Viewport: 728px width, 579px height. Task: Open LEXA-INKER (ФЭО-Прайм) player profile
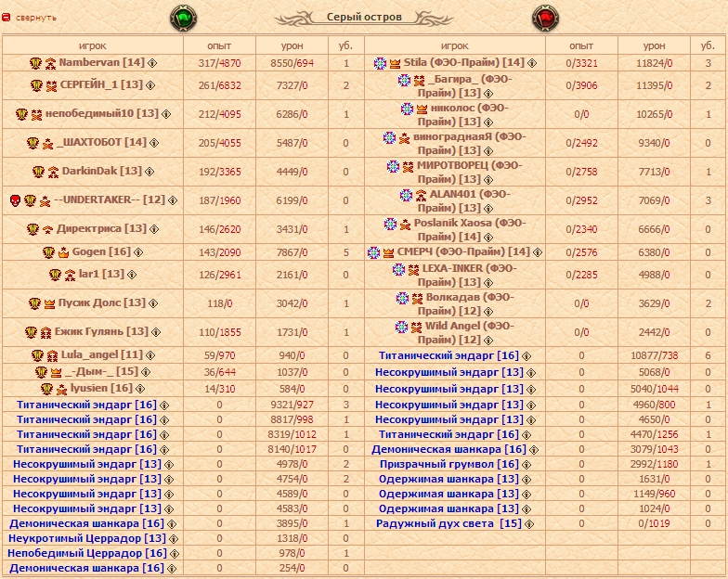pos(468,275)
